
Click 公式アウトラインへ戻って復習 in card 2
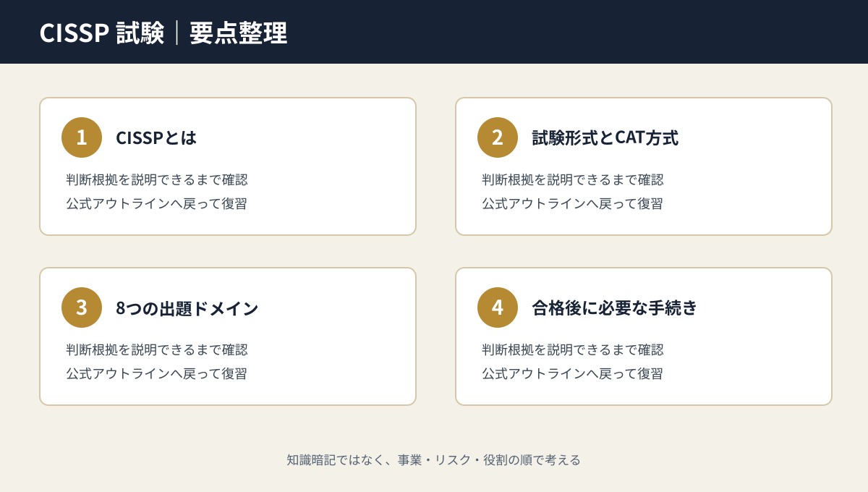573,203
